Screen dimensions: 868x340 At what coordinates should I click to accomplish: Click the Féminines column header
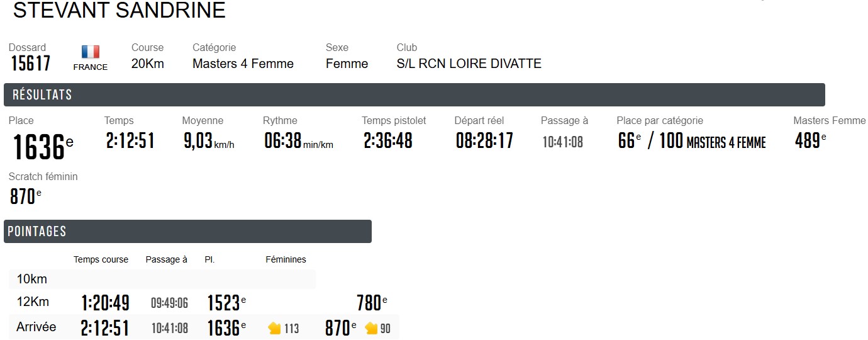coord(286,259)
